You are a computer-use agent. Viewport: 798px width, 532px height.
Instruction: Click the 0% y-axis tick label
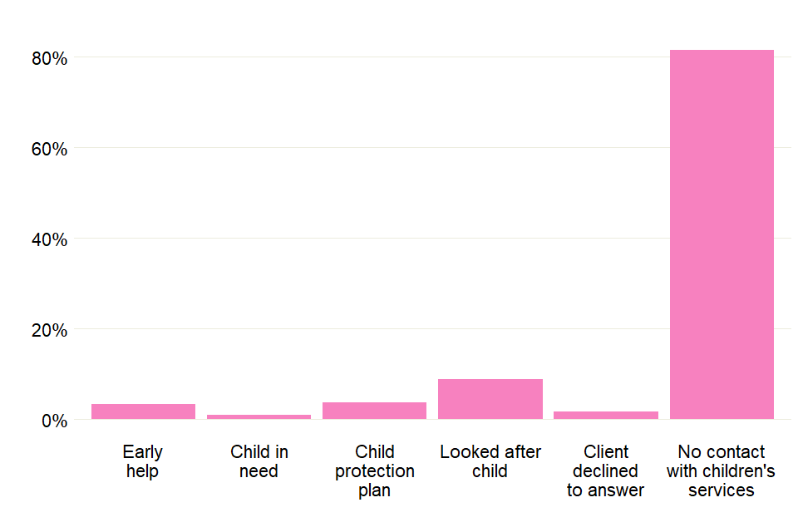pyautogui.click(x=51, y=420)
